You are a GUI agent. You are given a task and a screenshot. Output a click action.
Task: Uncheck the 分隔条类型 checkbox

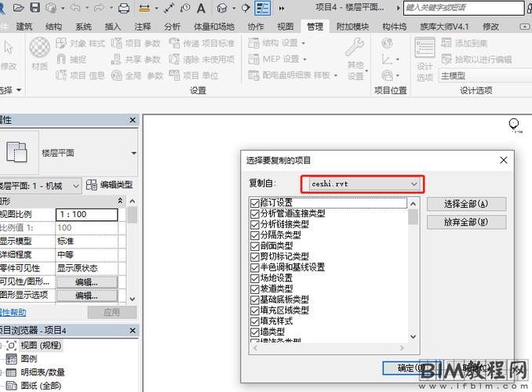point(255,235)
